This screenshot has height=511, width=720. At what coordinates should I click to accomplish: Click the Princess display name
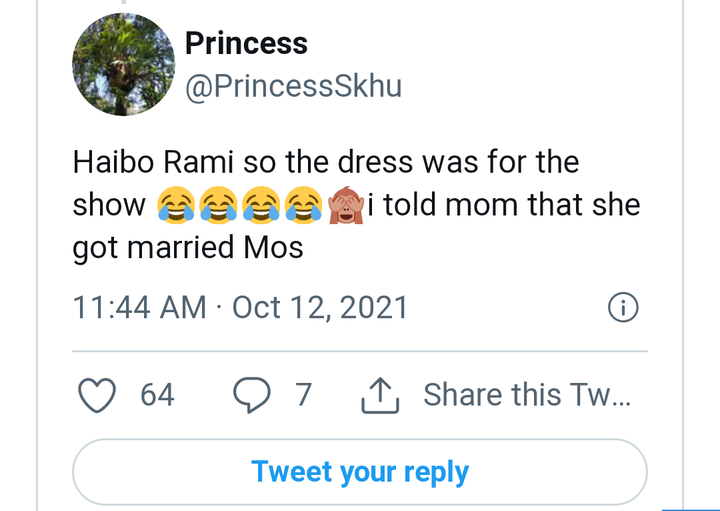(x=246, y=44)
